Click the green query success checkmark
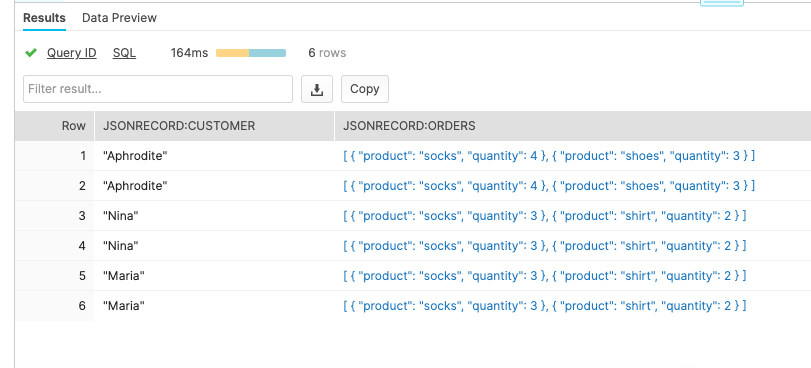811x368 pixels. coord(31,53)
